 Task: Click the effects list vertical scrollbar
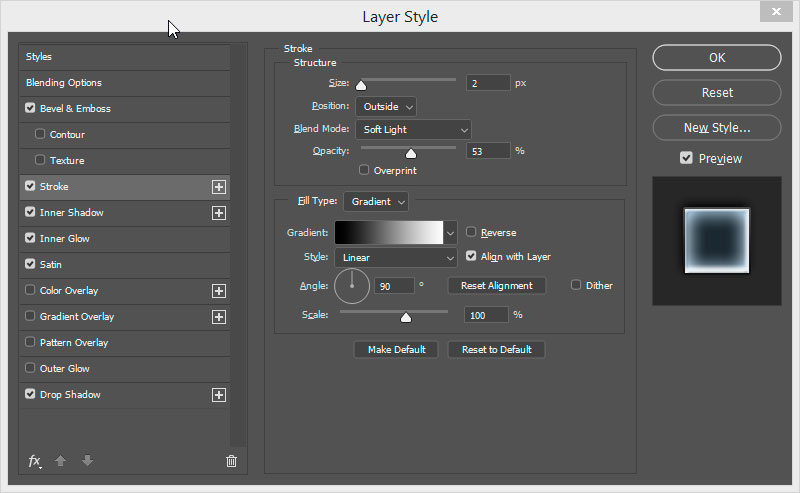pos(238,245)
